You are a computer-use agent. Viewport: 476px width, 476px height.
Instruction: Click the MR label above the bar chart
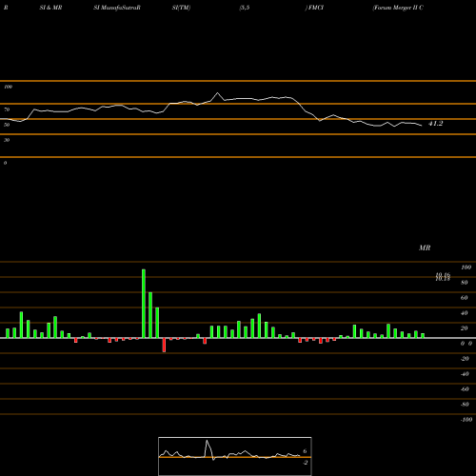[425, 248]
